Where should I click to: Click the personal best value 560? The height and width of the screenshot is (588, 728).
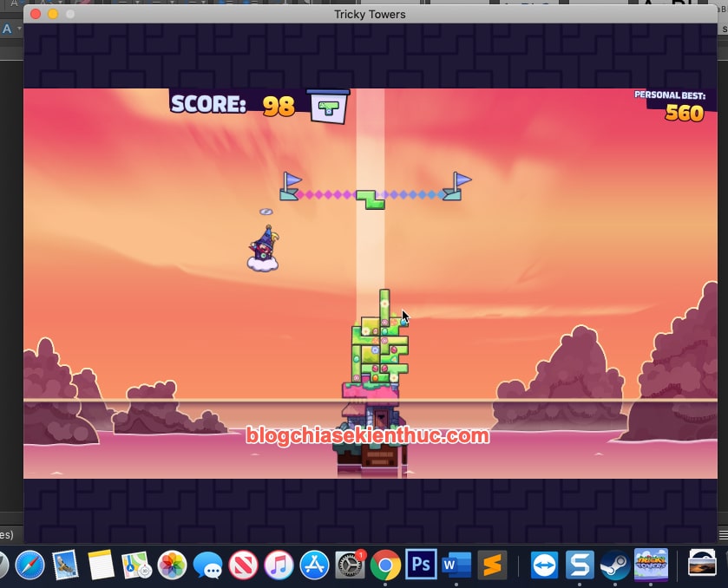click(x=685, y=113)
